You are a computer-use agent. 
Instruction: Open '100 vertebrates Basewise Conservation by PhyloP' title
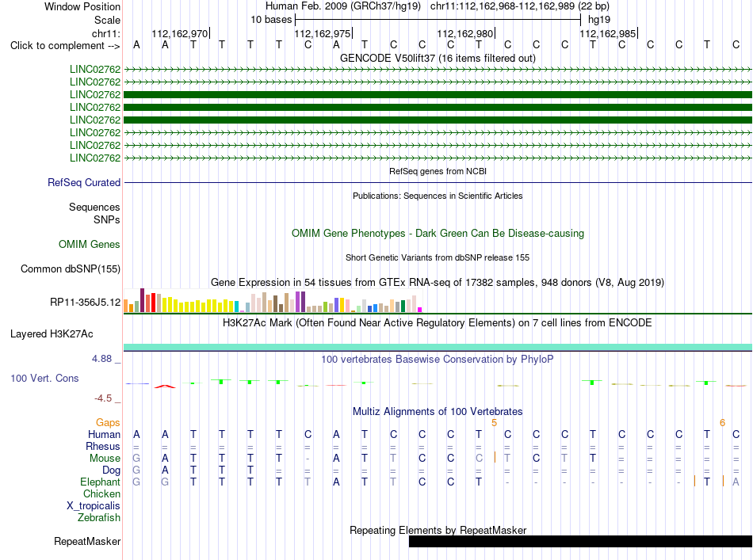pyautogui.click(x=438, y=359)
